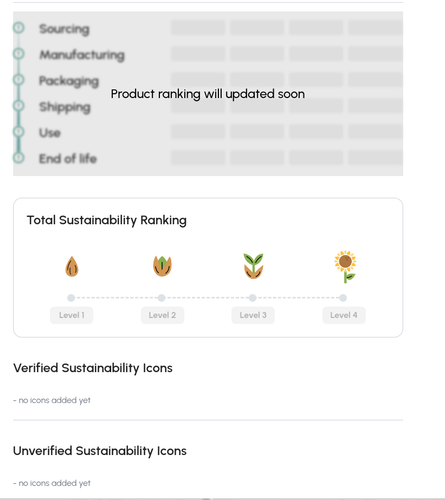Click the Packaging stage circle icon
Image resolution: width=445 pixels, height=500 pixels.
pos(19,79)
